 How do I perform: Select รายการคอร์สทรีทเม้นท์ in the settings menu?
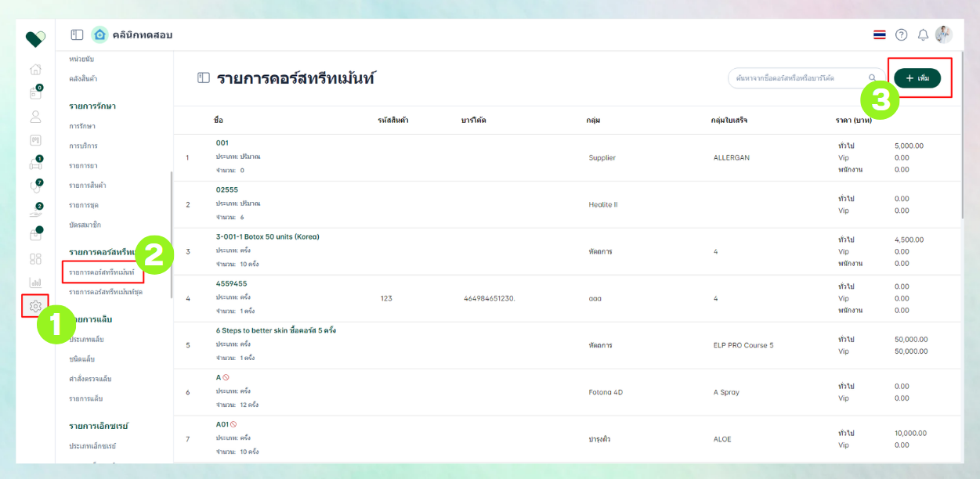[x=102, y=272]
